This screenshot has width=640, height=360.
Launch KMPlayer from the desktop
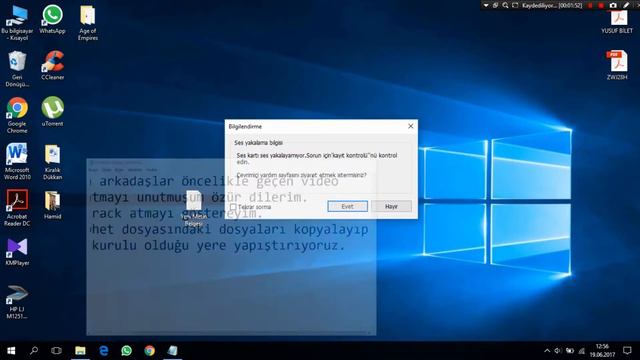17,251
